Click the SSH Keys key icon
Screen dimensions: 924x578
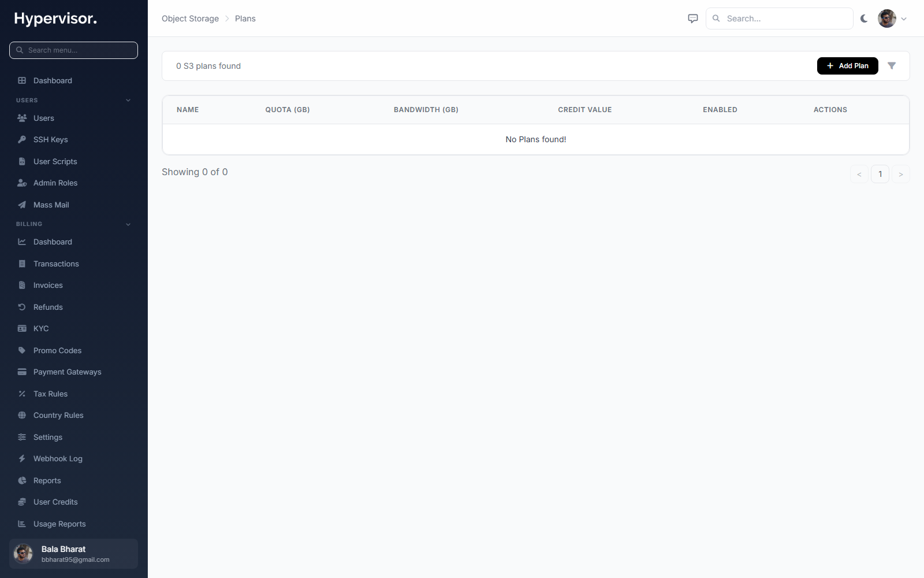(x=22, y=139)
